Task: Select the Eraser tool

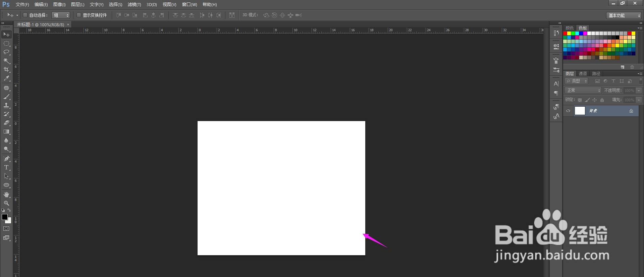Action: [6, 123]
